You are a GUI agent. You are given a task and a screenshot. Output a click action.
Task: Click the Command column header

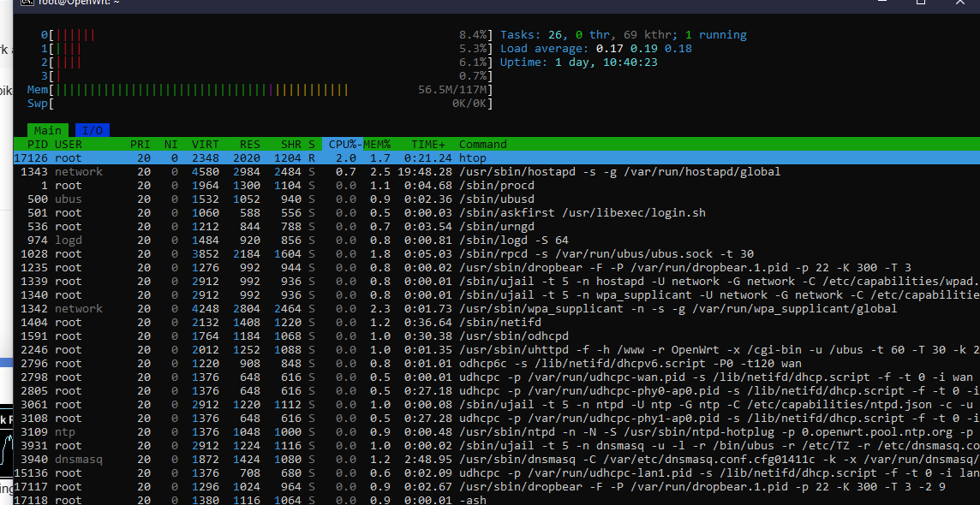pyautogui.click(x=483, y=144)
